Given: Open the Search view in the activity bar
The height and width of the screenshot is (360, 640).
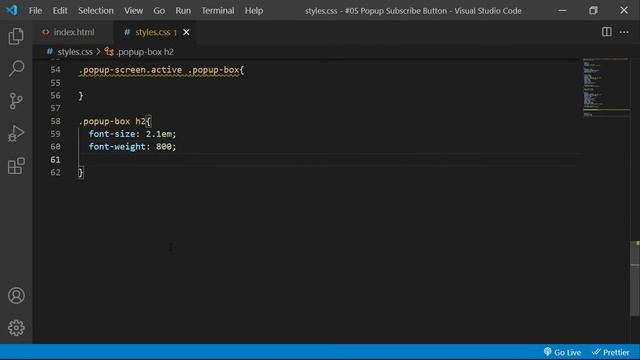Looking at the screenshot, I should pos(16,68).
